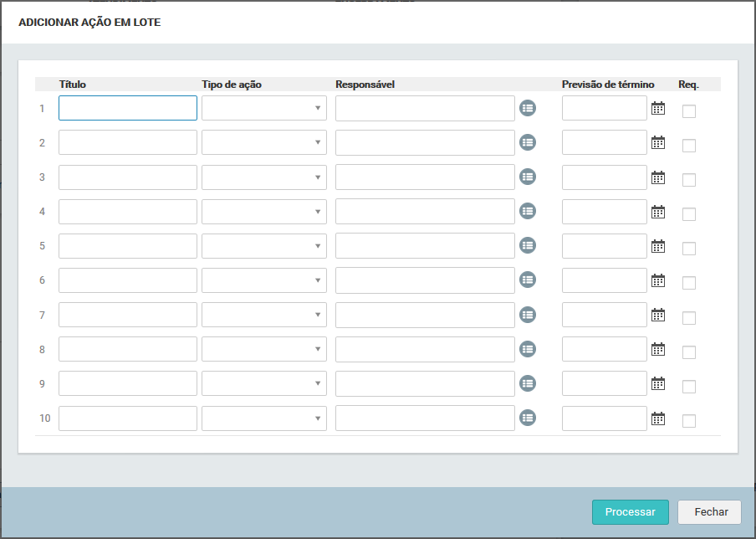Viewport: 756px width, 539px height.
Task: Open the Responsável lookup list for row 3
Action: [528, 177]
